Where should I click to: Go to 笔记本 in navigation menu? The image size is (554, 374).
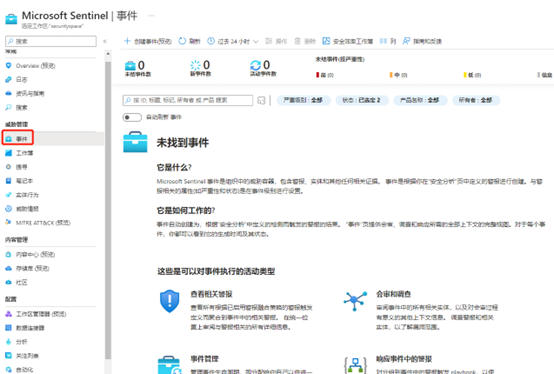click(24, 181)
